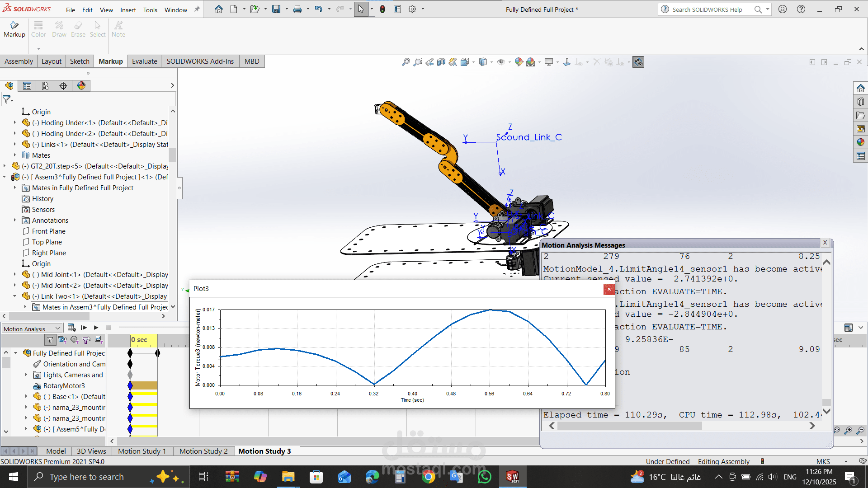Click the Calculate motion study icon
Image resolution: width=868 pixels, height=488 pixels.
(71, 328)
